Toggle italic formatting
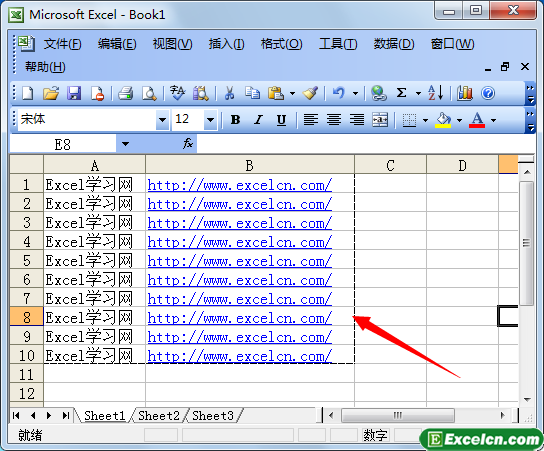Image resolution: width=544 pixels, height=451 pixels. [x=258, y=120]
